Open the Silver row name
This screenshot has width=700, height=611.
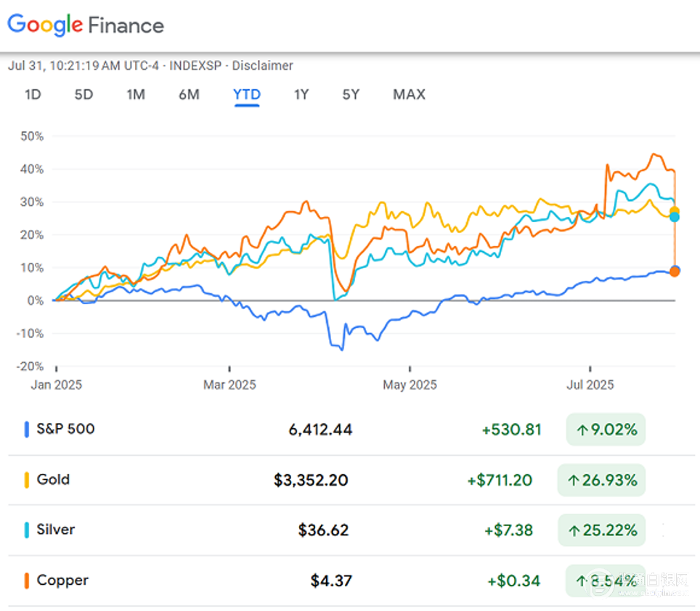tap(55, 530)
